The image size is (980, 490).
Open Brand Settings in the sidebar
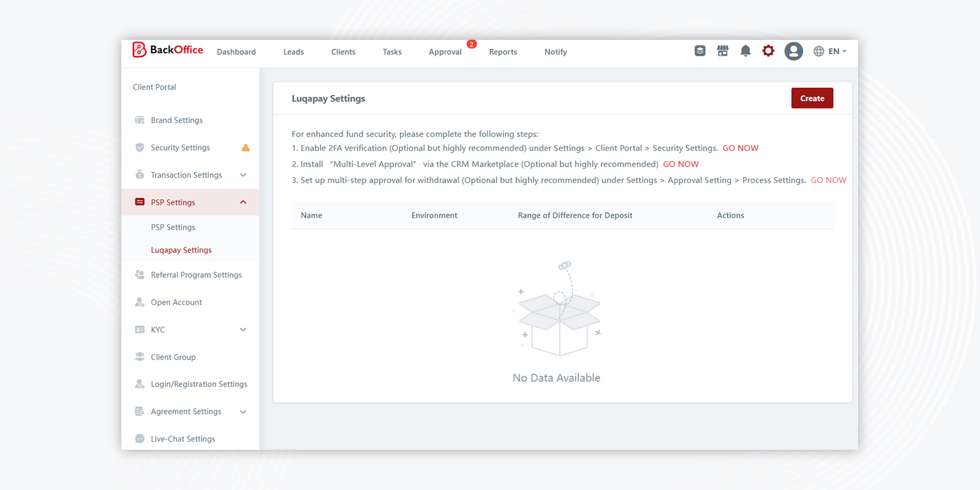pyautogui.click(x=177, y=120)
